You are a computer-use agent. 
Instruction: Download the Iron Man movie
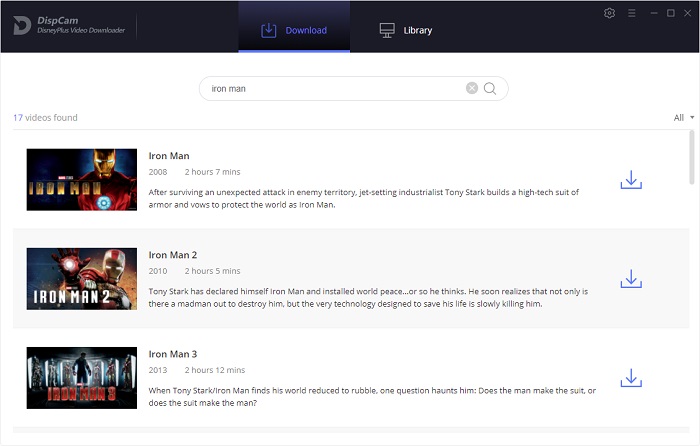(630, 180)
